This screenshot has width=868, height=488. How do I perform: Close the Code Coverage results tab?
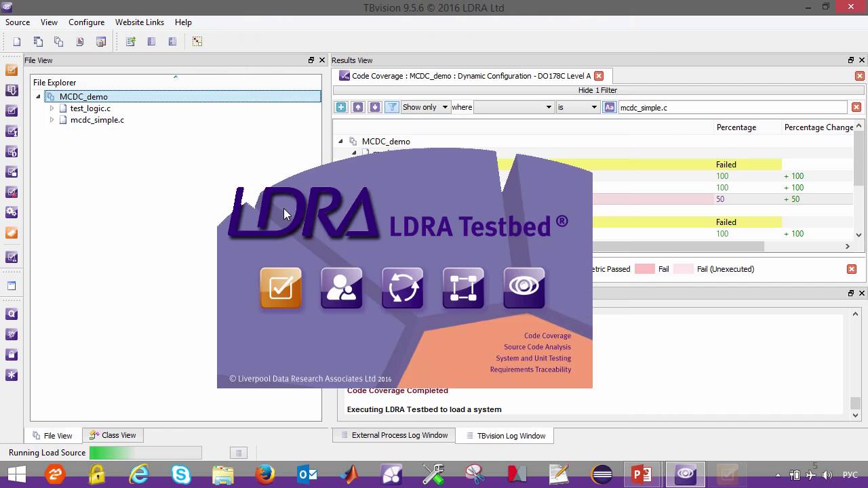[x=599, y=76]
